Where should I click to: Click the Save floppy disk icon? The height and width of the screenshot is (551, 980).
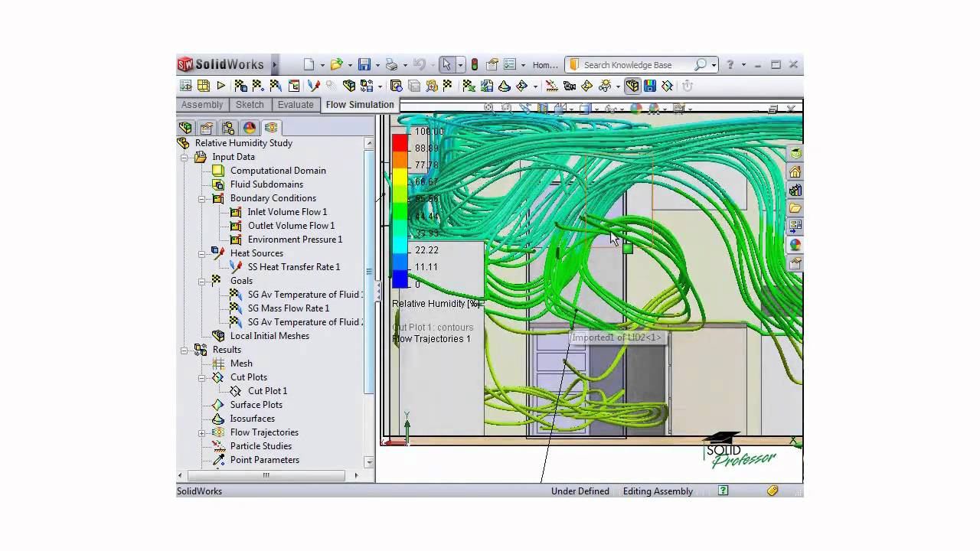[364, 65]
